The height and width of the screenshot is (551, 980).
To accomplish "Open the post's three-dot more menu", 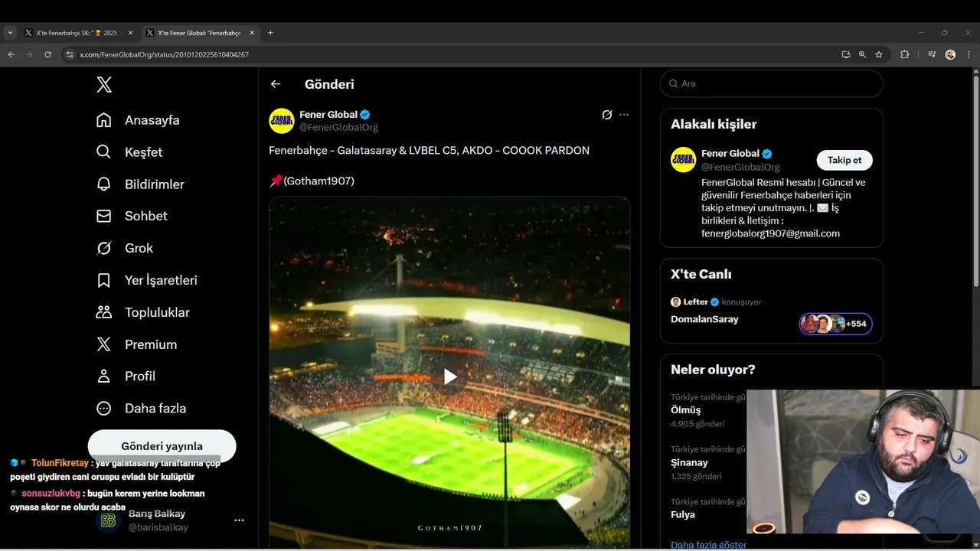I will [624, 115].
